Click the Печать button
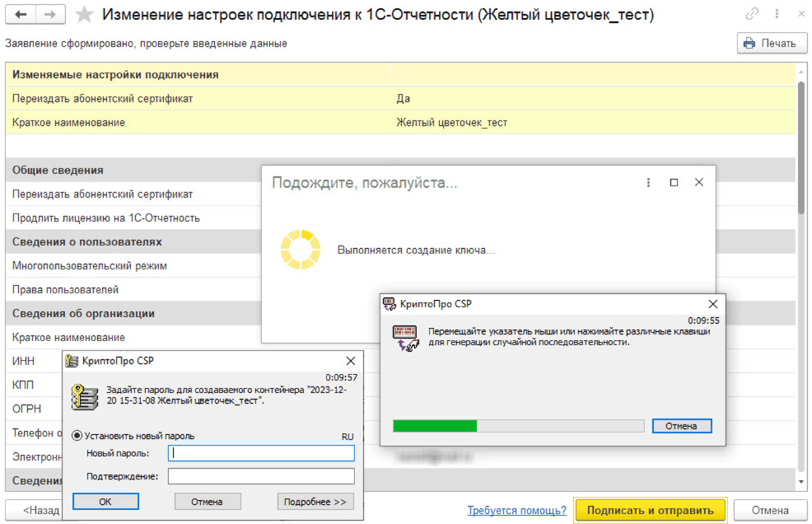The image size is (812, 524). [772, 43]
